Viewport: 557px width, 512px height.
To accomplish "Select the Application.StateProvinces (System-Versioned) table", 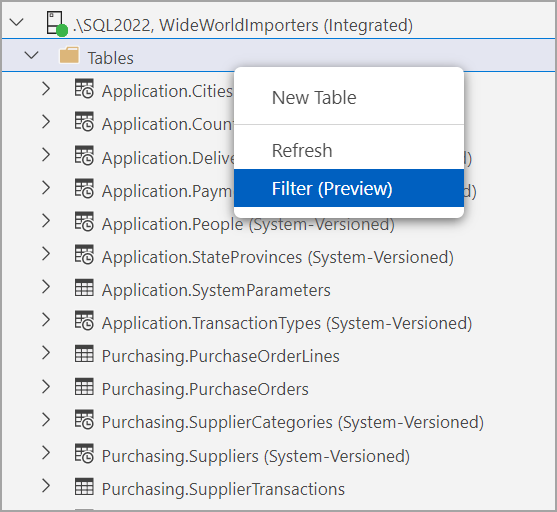I will pyautogui.click(x=277, y=257).
